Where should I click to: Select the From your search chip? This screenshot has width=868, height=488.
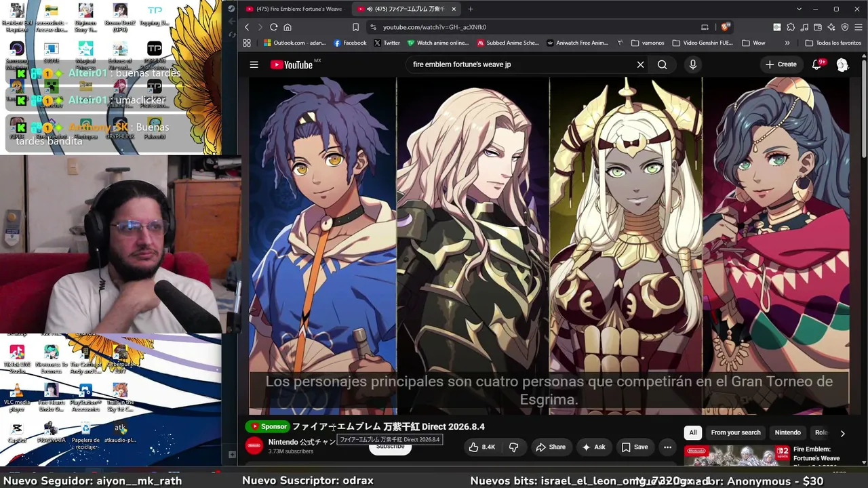736,432
